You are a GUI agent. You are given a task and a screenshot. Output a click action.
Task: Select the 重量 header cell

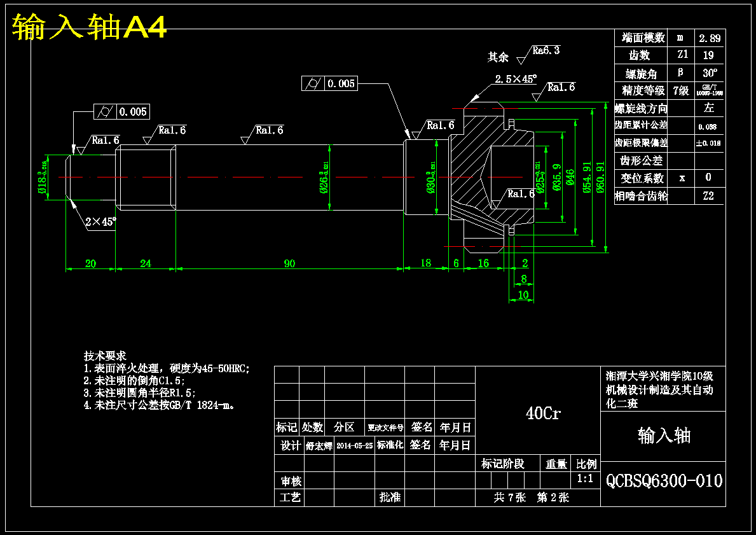pyautogui.click(x=556, y=464)
